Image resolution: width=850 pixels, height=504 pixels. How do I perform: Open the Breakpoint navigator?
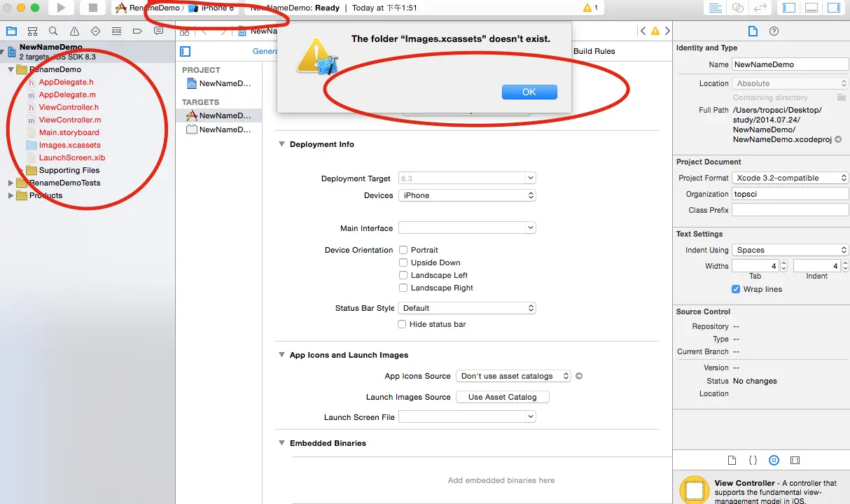(137, 31)
